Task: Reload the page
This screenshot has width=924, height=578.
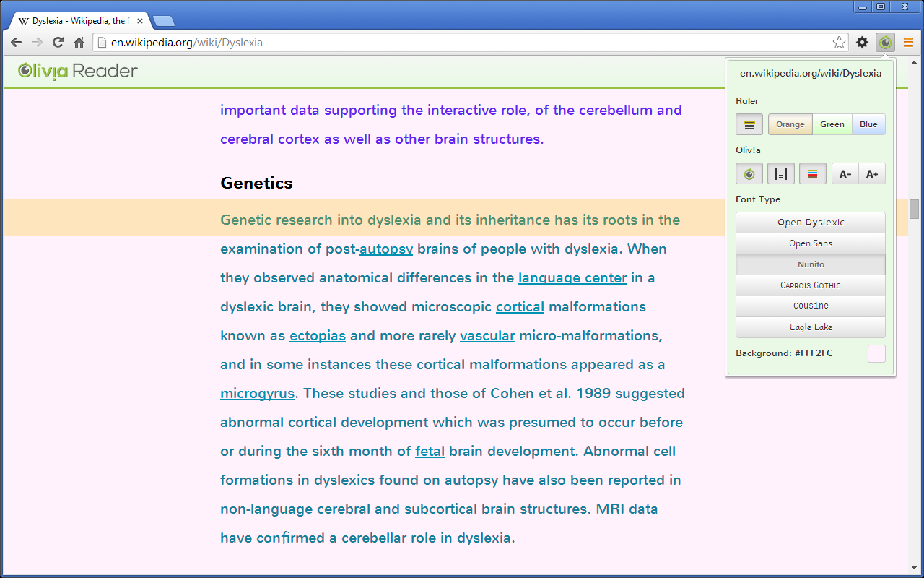Action: tap(58, 43)
